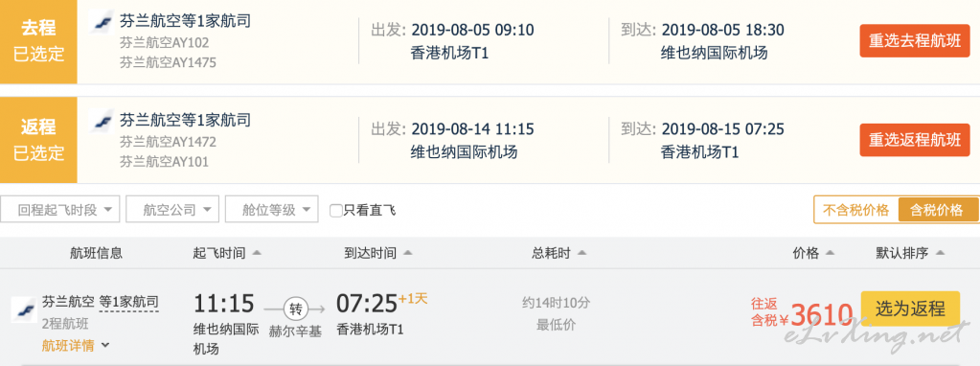
Task: Open the 回程起飞时段 dropdown
Action: click(x=60, y=209)
